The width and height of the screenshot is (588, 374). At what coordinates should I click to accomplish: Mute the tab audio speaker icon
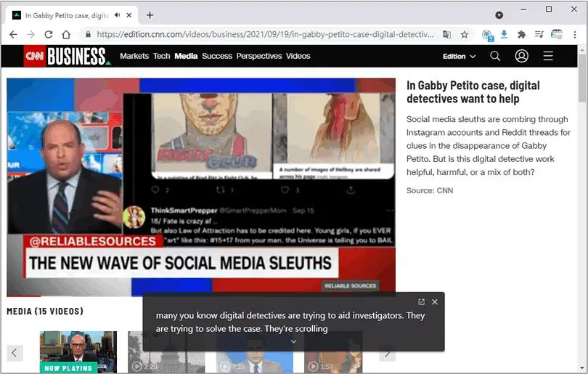pyautogui.click(x=118, y=15)
